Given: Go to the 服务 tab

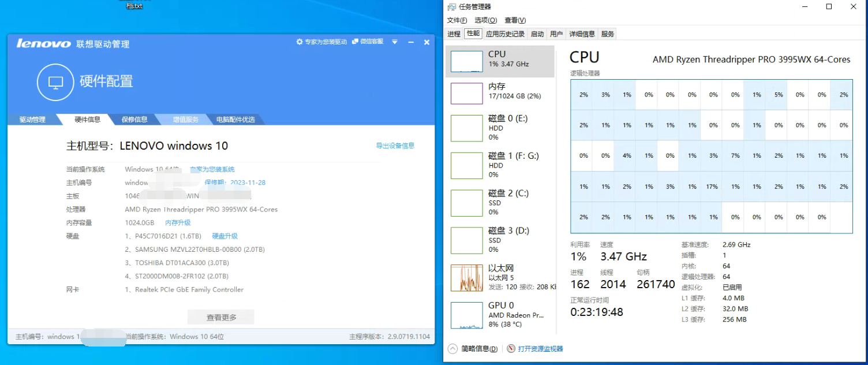Looking at the screenshot, I should (608, 34).
